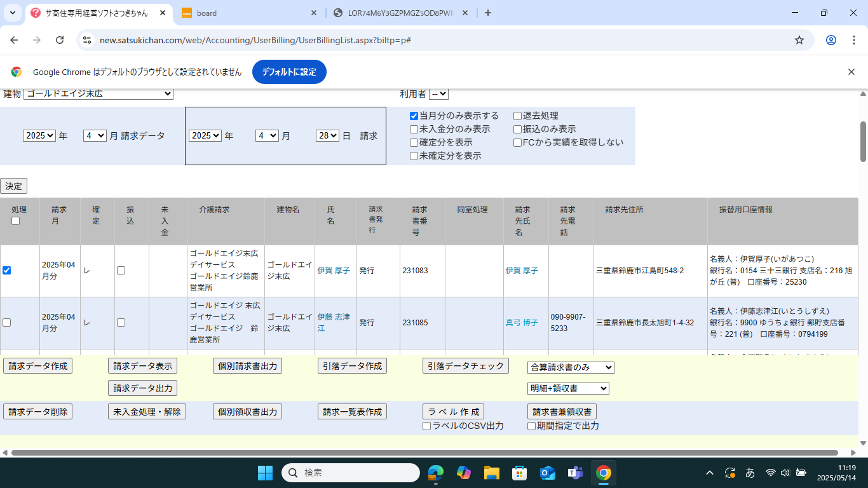Open the 建物 building dropdown
Viewport: 868px width, 488px height.
98,94
